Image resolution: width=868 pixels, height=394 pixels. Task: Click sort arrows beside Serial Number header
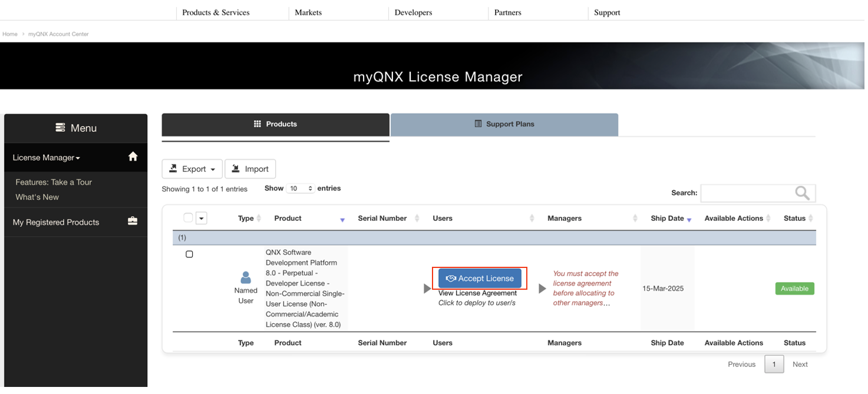417,218
